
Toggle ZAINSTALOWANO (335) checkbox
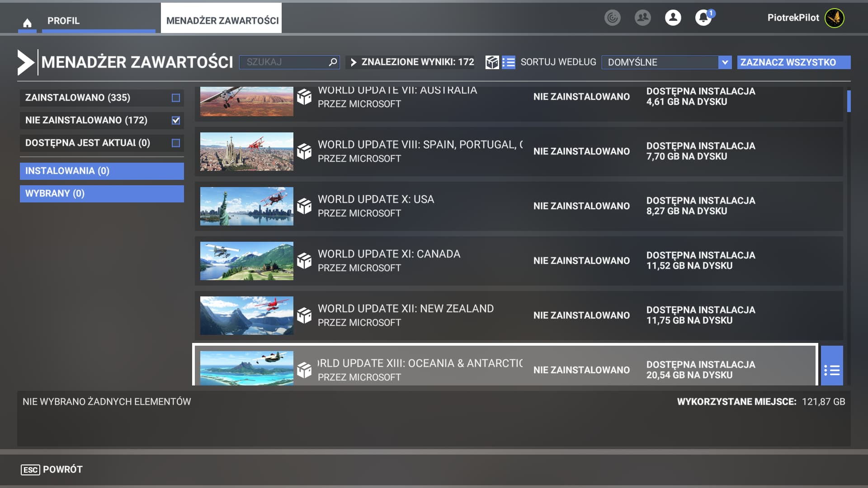(176, 98)
